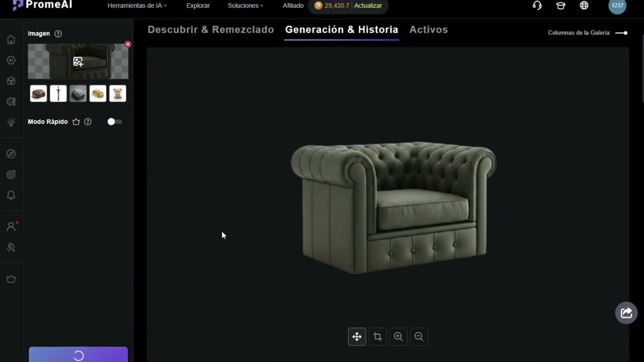The height and width of the screenshot is (362, 644).
Task: Open the notifications bell icon
Action: (x=11, y=195)
